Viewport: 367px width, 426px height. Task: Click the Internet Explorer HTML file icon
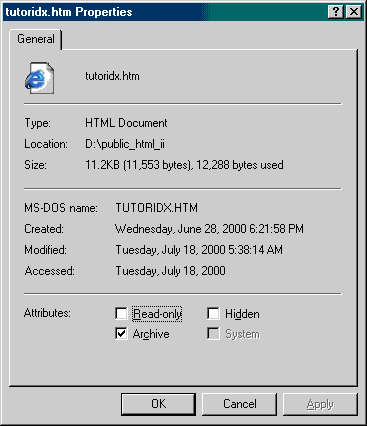39,77
